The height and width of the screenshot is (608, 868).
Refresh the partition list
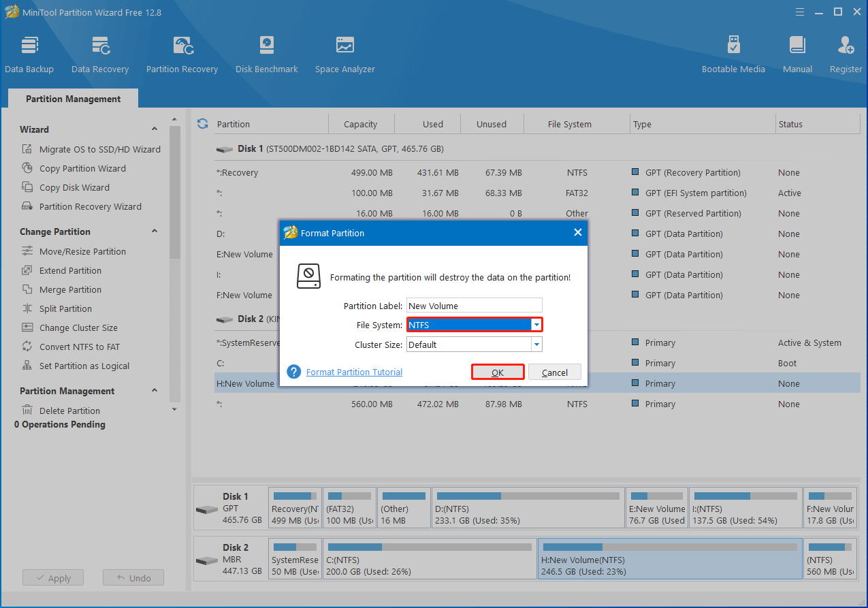pyautogui.click(x=202, y=123)
